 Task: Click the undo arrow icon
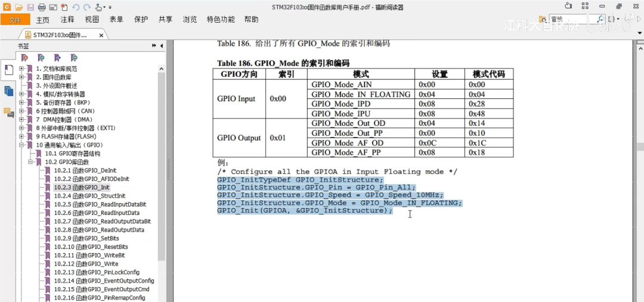coord(76,7)
